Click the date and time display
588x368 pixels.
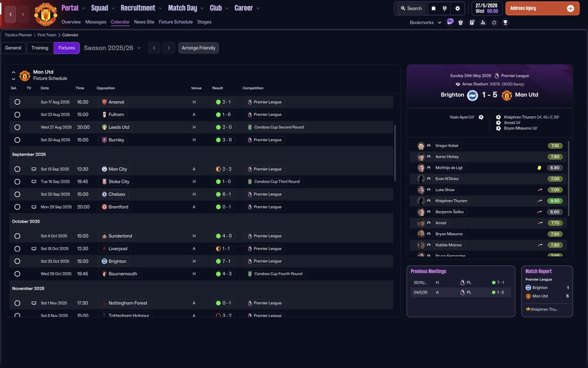click(x=486, y=8)
